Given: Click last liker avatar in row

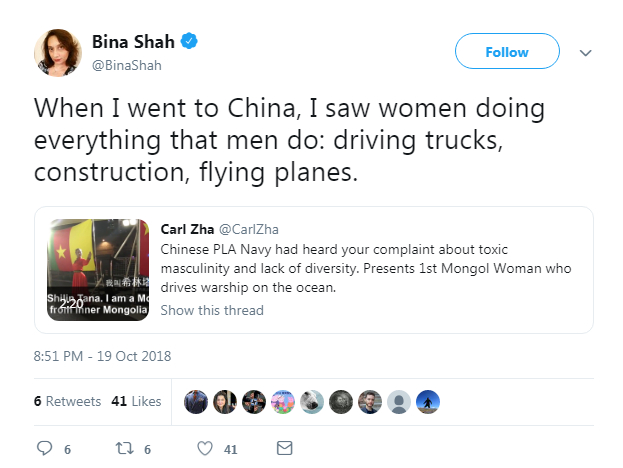Looking at the screenshot, I should [x=429, y=401].
